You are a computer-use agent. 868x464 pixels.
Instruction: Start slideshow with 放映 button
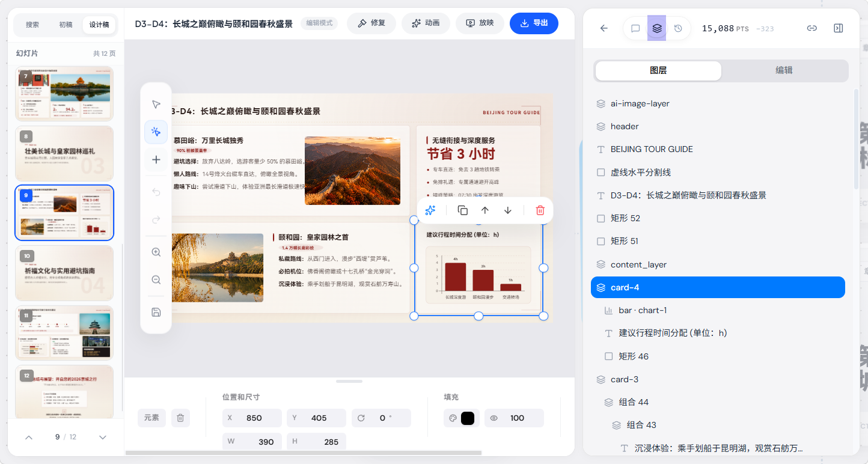(x=480, y=23)
